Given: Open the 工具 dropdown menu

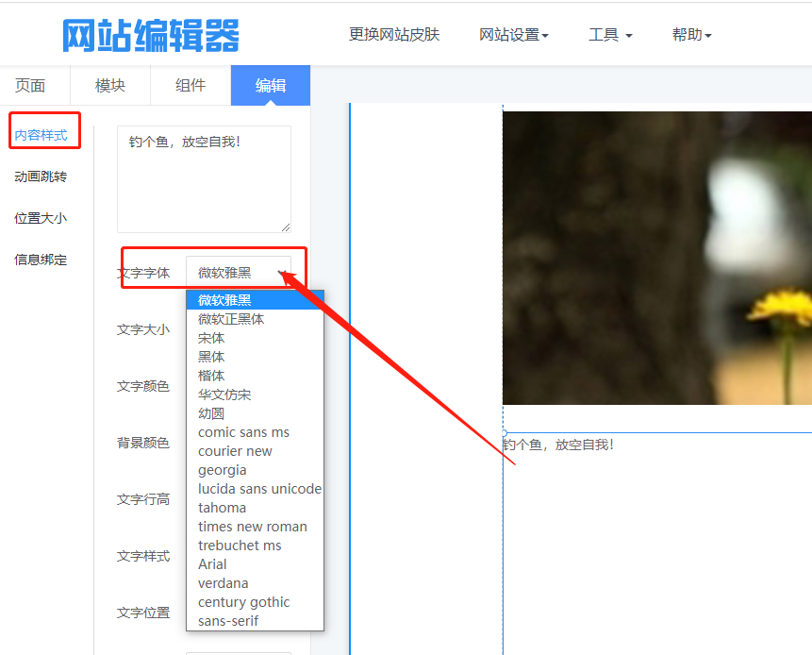Looking at the screenshot, I should 610,35.
